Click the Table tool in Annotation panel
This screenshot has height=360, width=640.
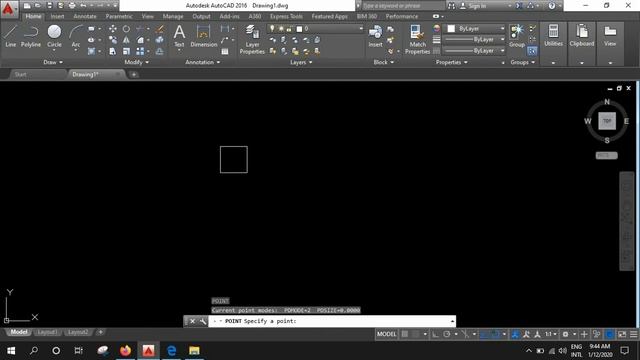coord(225,51)
